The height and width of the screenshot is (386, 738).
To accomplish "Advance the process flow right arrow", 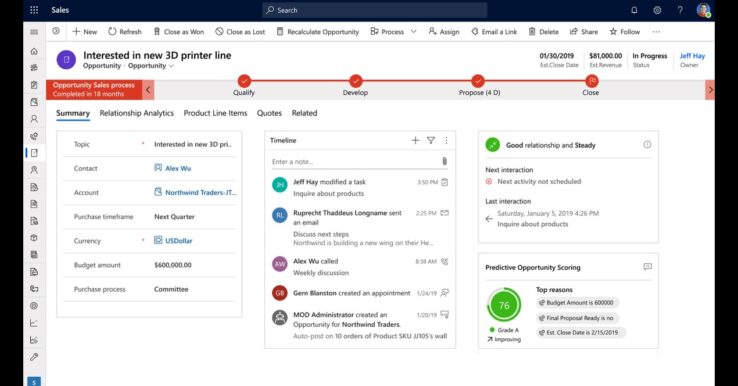I will (710, 89).
